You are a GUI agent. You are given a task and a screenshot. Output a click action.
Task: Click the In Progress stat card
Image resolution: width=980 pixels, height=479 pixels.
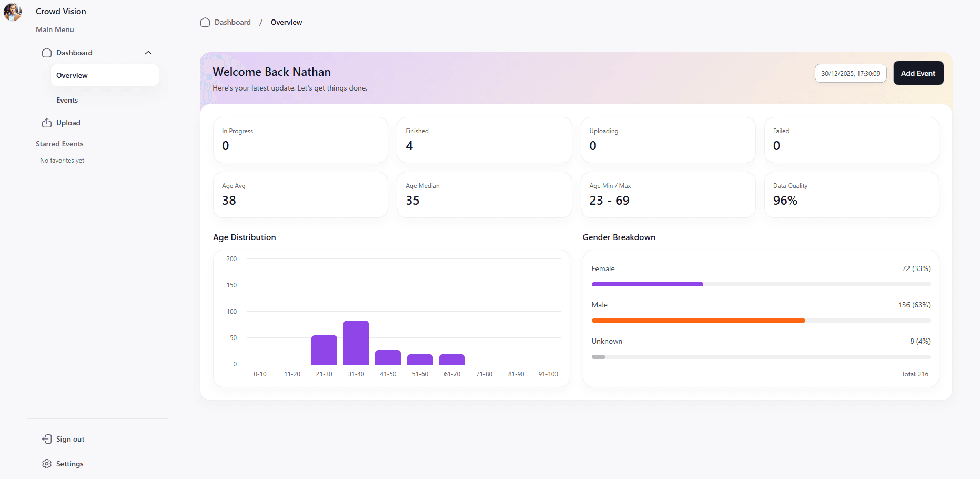click(x=300, y=140)
